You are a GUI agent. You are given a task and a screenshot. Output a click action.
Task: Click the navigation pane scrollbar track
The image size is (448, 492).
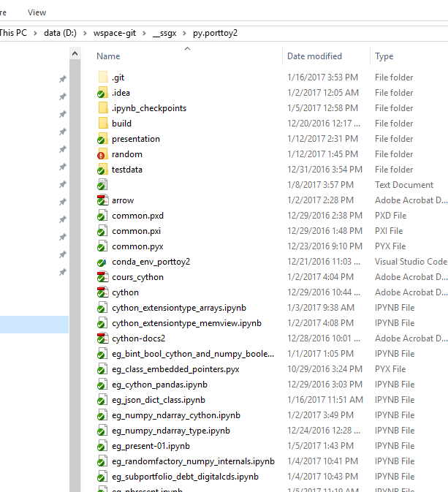pos(75,276)
